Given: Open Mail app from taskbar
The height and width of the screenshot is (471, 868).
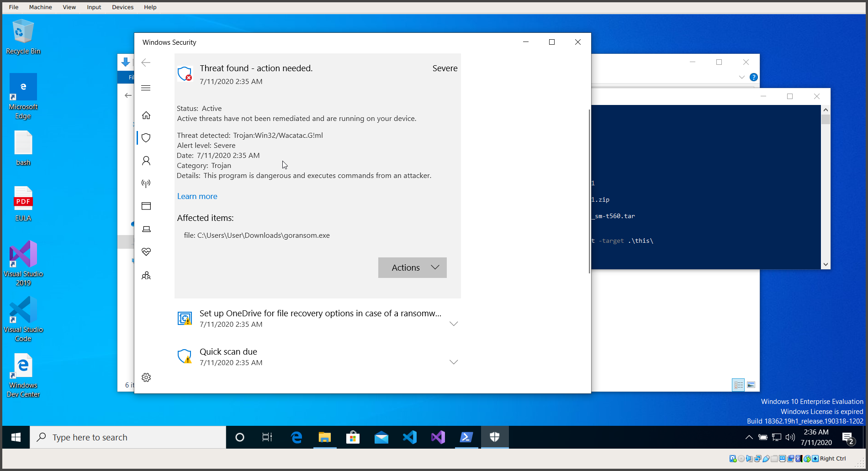Looking at the screenshot, I should point(381,437).
